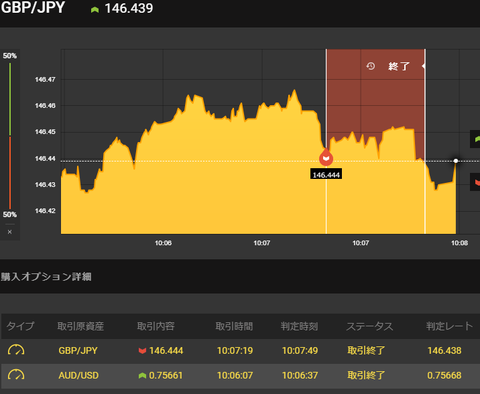Click the 取引原資産 column header
This screenshot has height=394, width=480.
pyautogui.click(x=80, y=326)
